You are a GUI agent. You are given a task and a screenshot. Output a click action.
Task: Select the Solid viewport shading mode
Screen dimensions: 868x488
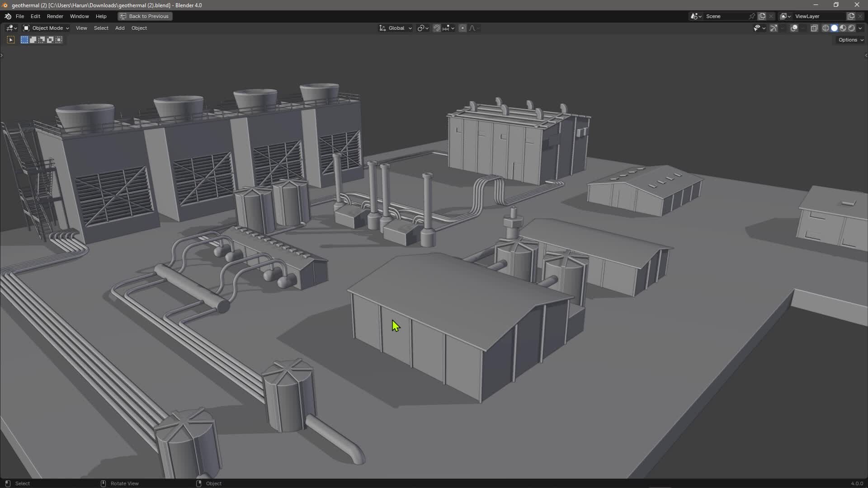pyautogui.click(x=834, y=28)
